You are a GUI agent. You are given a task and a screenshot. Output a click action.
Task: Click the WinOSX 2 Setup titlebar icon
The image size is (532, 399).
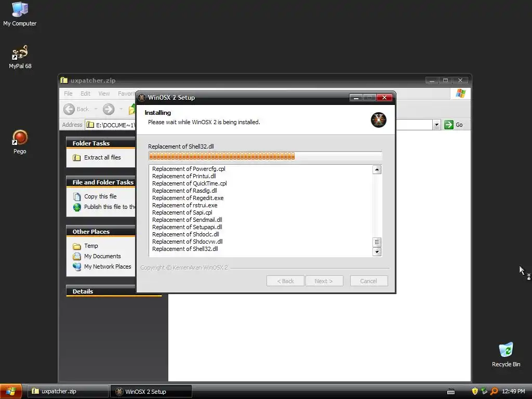tap(142, 97)
